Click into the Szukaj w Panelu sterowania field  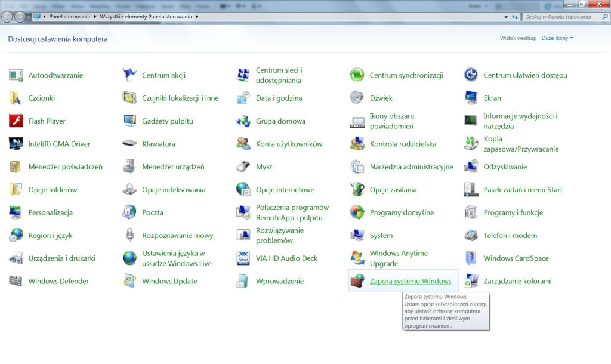coord(561,17)
